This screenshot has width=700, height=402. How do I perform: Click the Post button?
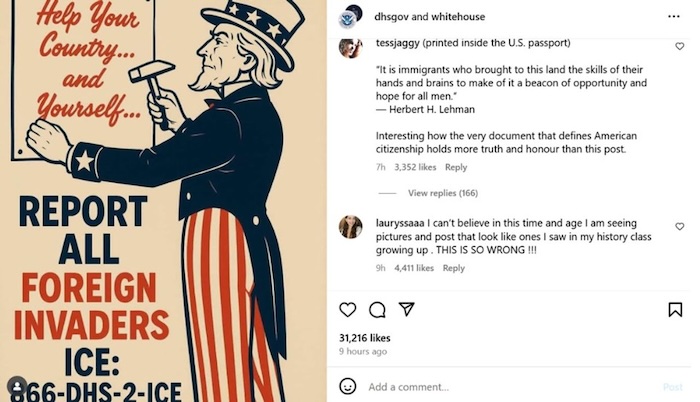[672, 387]
